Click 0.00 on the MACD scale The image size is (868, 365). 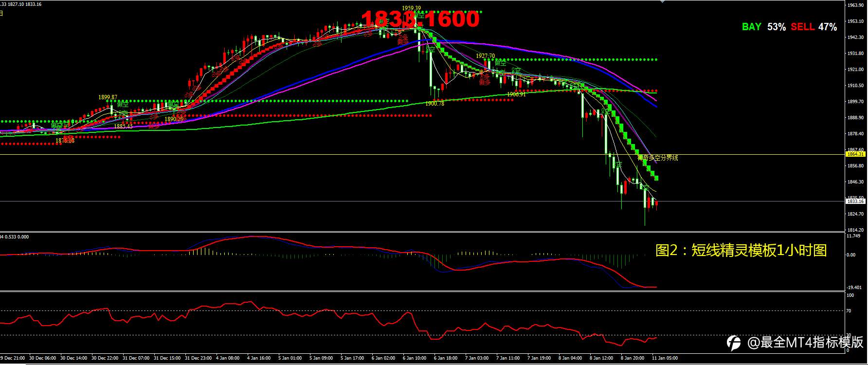point(852,255)
